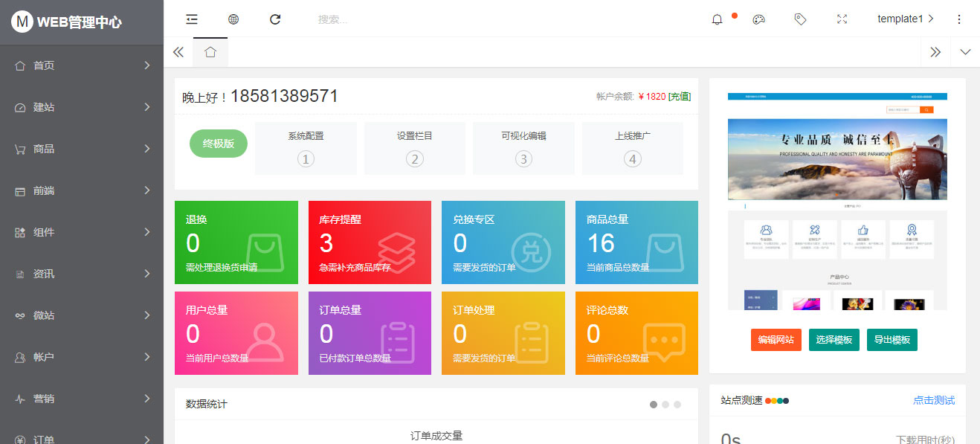Toggle the sidebar collapse icon
980x444 pixels.
click(x=192, y=19)
